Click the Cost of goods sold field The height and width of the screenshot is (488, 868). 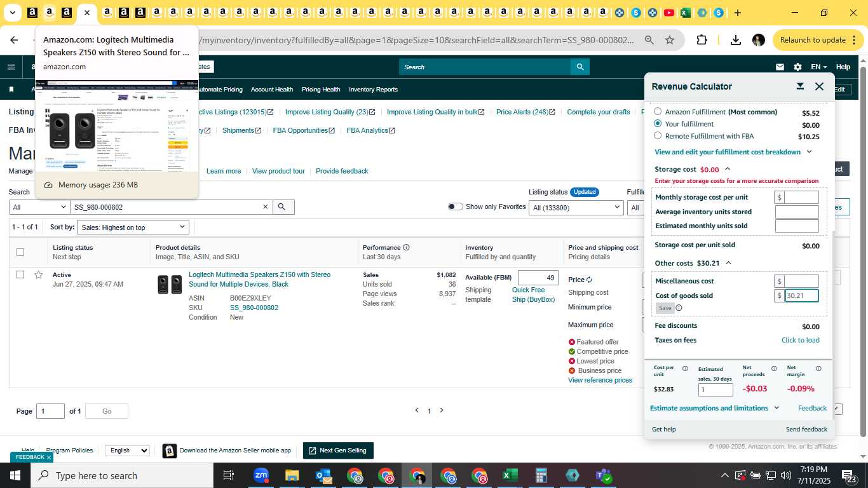[x=801, y=295]
